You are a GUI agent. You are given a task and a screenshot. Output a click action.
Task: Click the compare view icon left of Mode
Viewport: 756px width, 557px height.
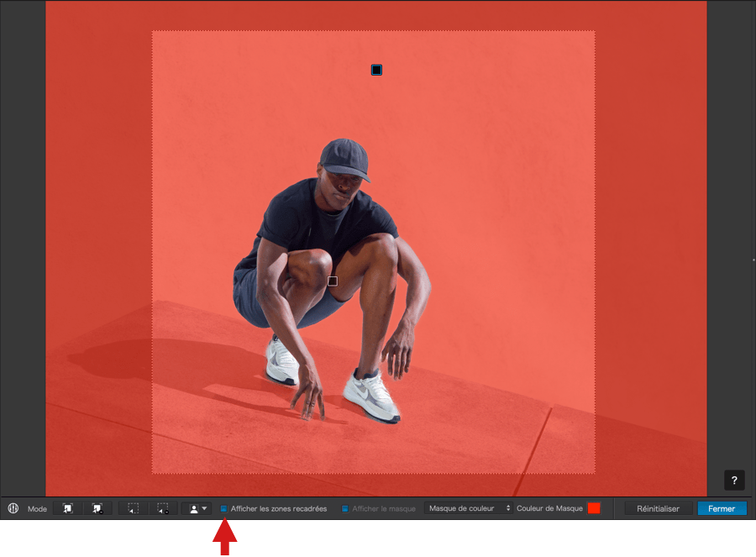13,508
